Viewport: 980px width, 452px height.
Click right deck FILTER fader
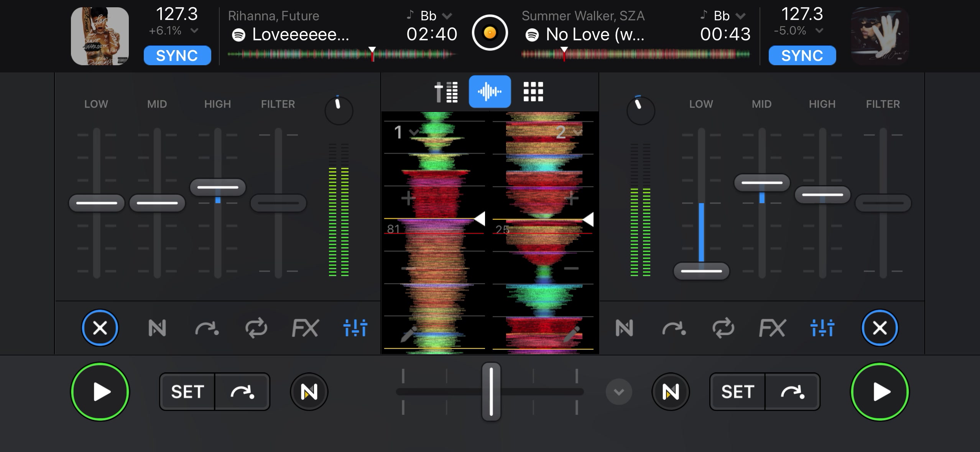point(883,203)
